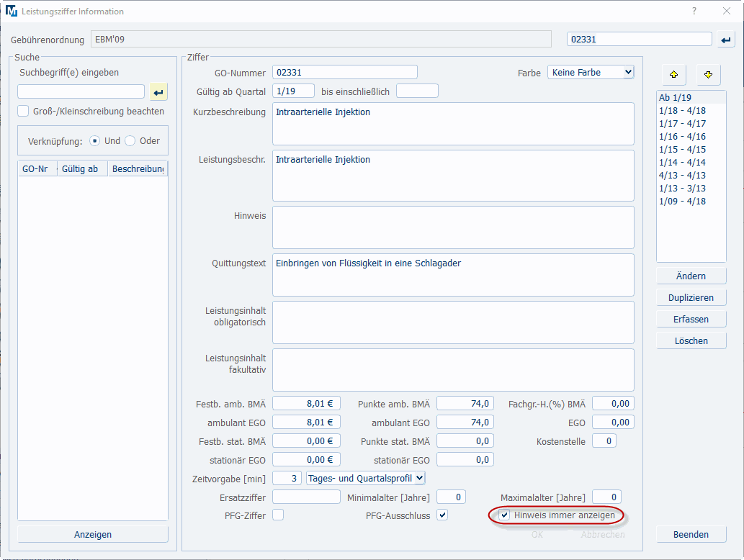
Task: Click the 'Gültig ab' column header
Action: coord(80,169)
